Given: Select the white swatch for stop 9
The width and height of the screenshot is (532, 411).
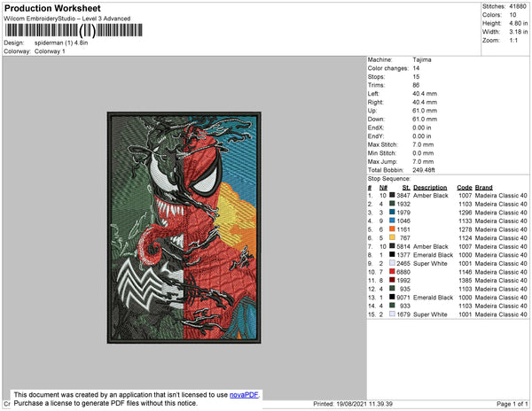Looking at the screenshot, I should pos(392,263).
